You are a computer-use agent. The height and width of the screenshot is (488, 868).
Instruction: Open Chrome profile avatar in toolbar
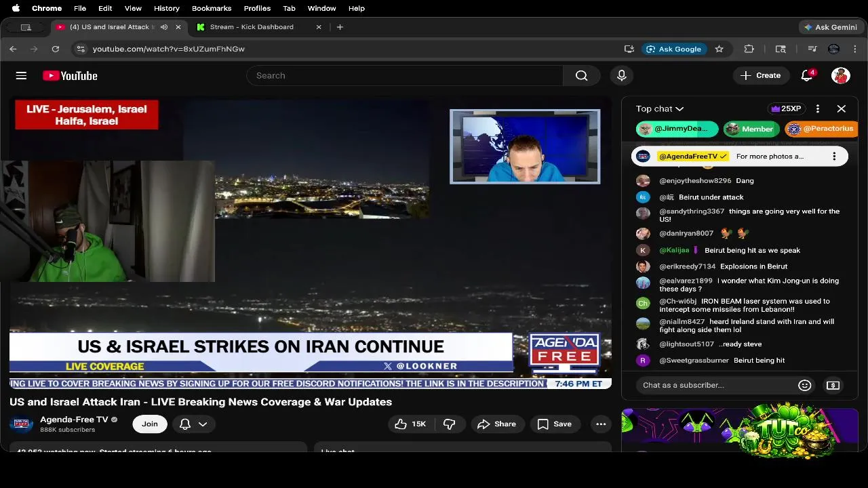point(834,49)
